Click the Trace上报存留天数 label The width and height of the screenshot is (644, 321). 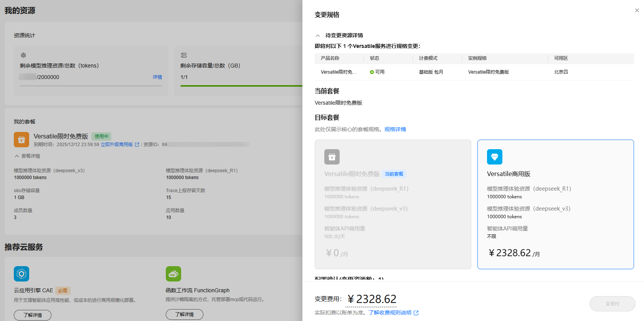click(186, 191)
